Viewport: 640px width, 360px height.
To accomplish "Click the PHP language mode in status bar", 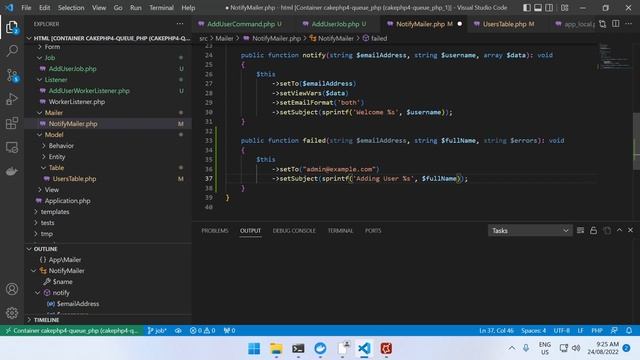I will click(597, 331).
